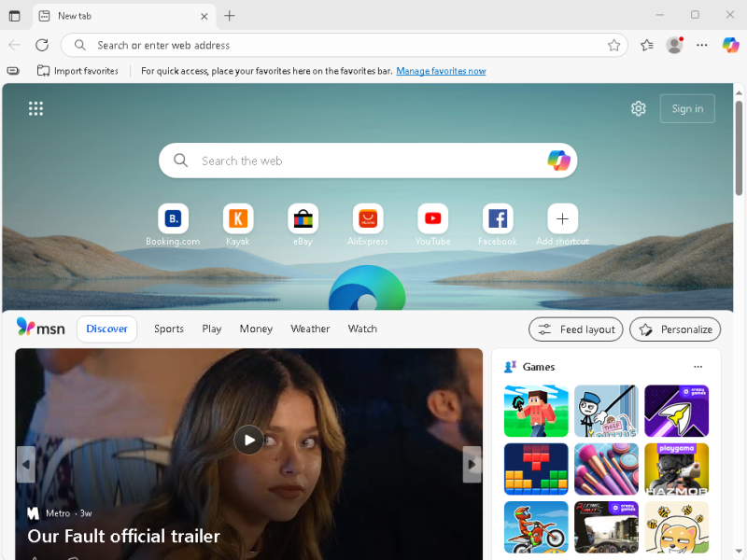Open the apps grid launcher
This screenshot has width=747, height=560.
[35, 108]
